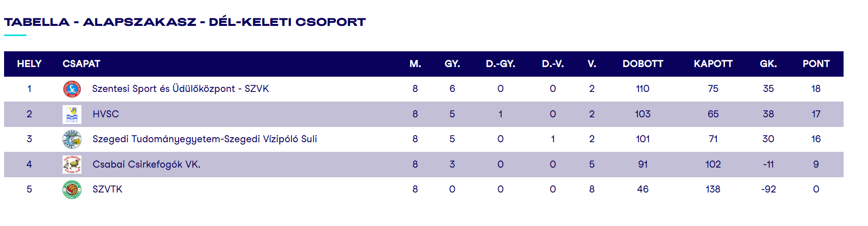868x226 pixels.
Task: Click the Szegedi Vízipóló Suli team logo
Action: tap(72, 139)
